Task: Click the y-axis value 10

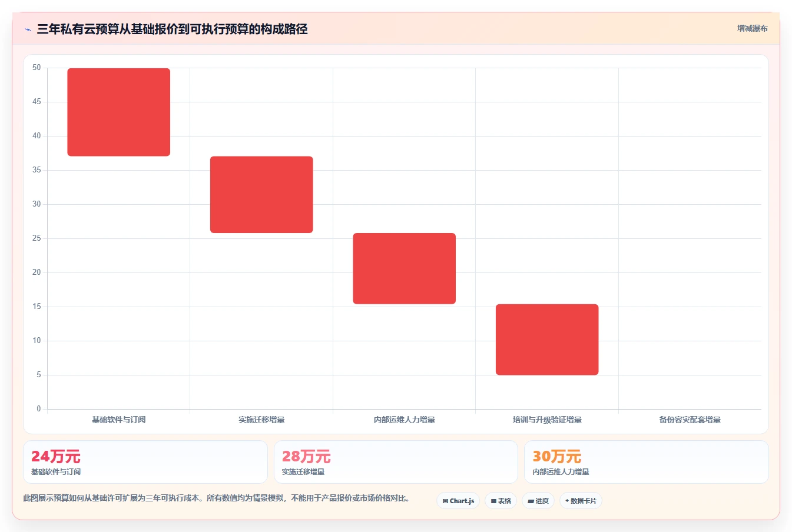Action: pyautogui.click(x=37, y=341)
